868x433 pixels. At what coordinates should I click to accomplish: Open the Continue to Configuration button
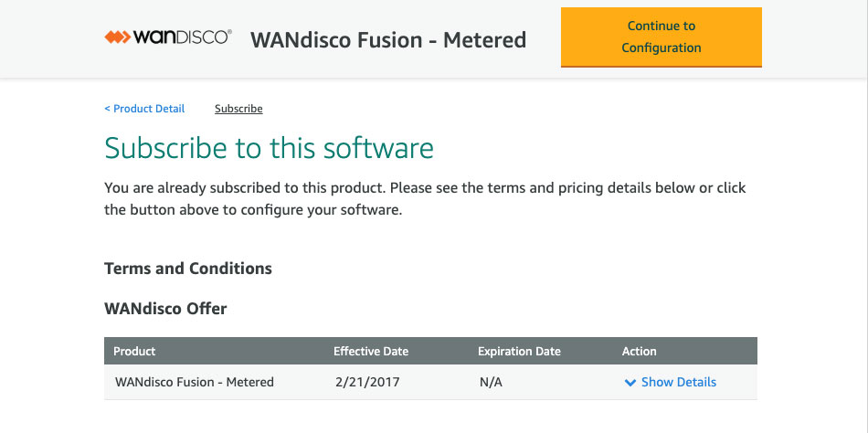pos(661,37)
